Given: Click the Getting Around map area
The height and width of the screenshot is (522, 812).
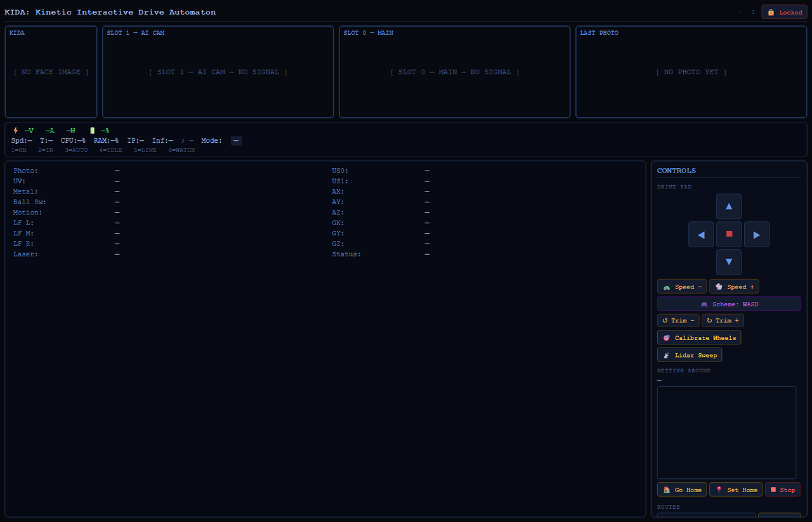Looking at the screenshot, I should (x=726, y=433).
